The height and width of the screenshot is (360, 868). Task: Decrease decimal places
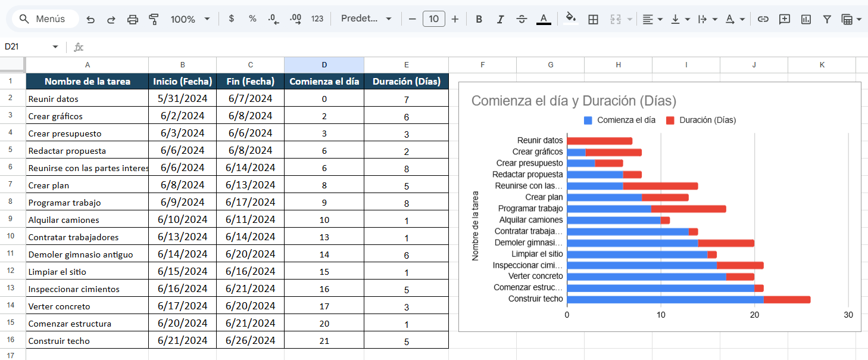pos(274,18)
